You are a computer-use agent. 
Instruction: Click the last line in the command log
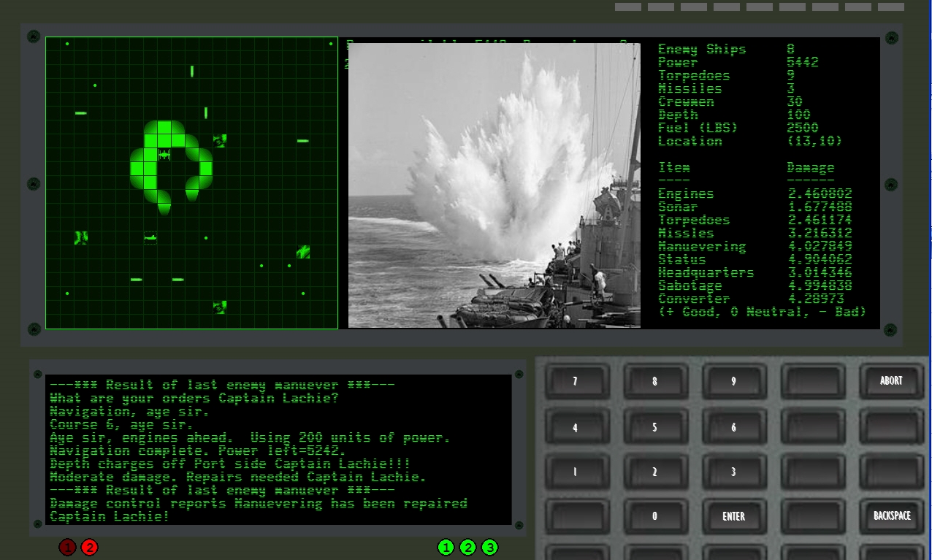tap(110, 516)
